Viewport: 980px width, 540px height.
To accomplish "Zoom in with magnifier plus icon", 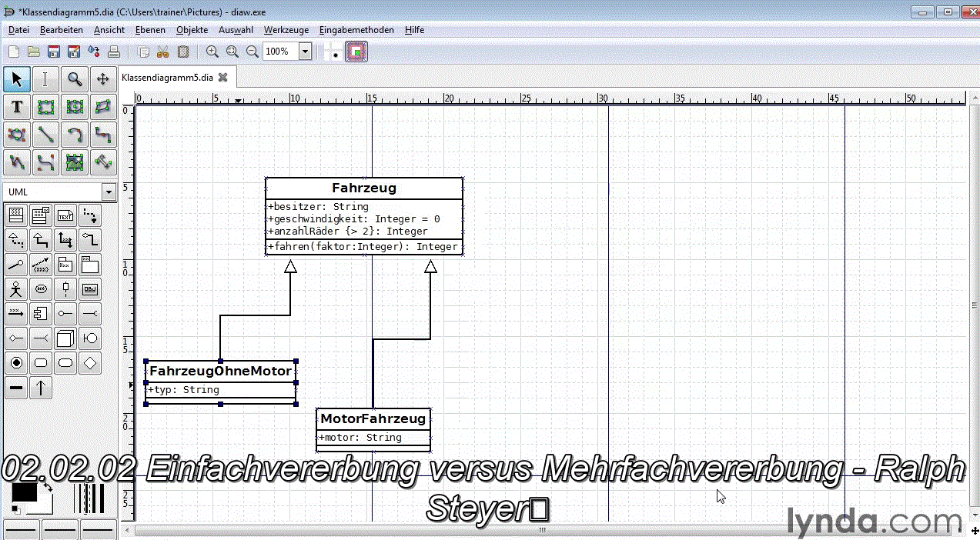I will (212, 52).
